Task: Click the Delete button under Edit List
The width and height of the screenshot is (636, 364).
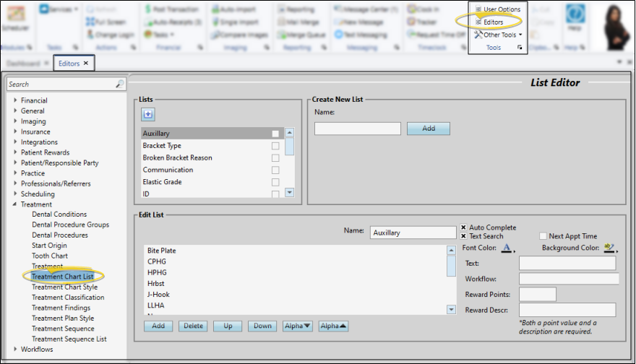Action: click(x=193, y=326)
